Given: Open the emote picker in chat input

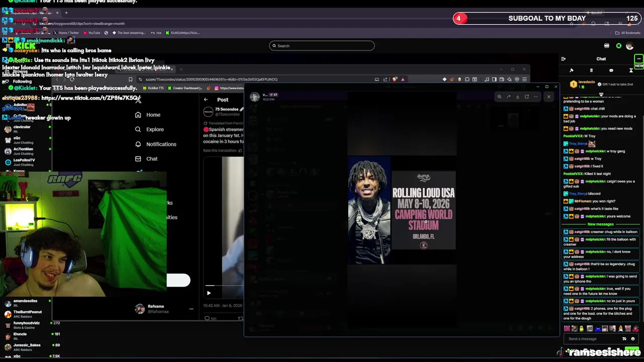Looking at the screenshot, I should coord(633,339).
